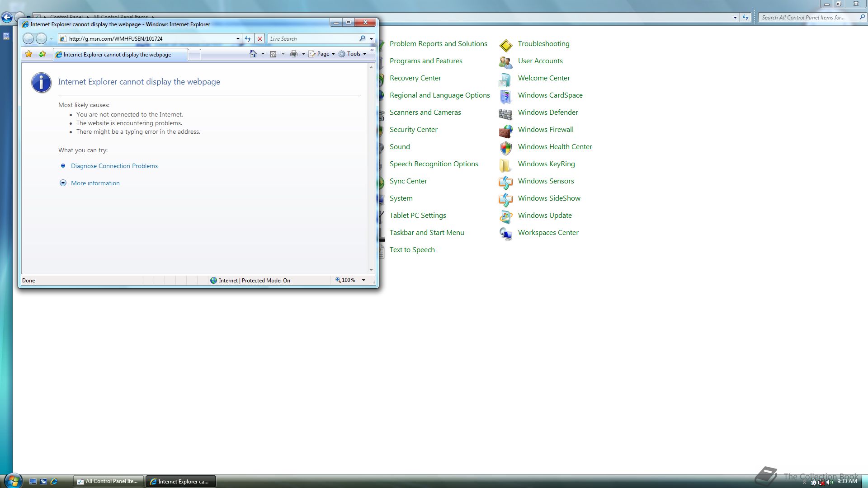Open the Live Search provider dropdown
Image resolution: width=868 pixels, height=488 pixels.
pos(371,39)
